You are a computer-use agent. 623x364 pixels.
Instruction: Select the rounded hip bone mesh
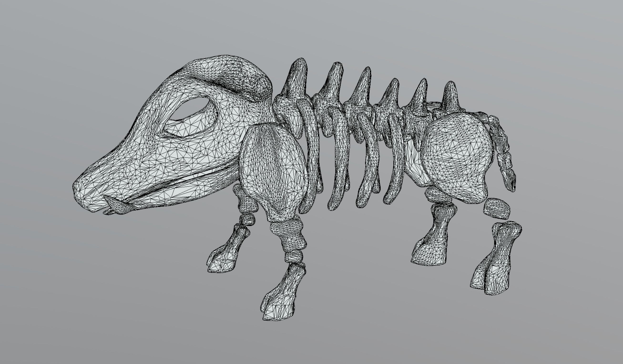pyautogui.click(x=457, y=158)
